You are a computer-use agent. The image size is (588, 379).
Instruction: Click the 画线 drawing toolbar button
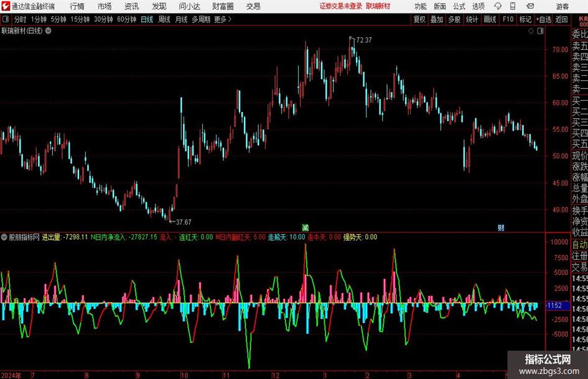pyautogui.click(x=490, y=19)
